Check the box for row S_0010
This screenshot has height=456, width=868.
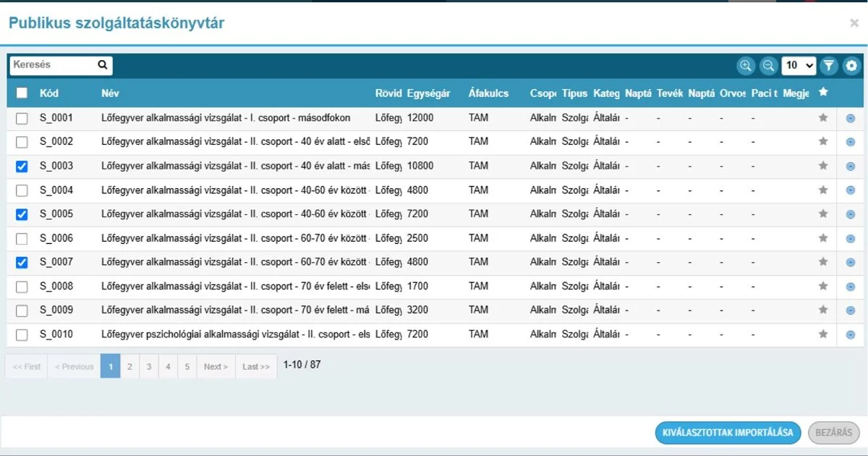click(22, 334)
